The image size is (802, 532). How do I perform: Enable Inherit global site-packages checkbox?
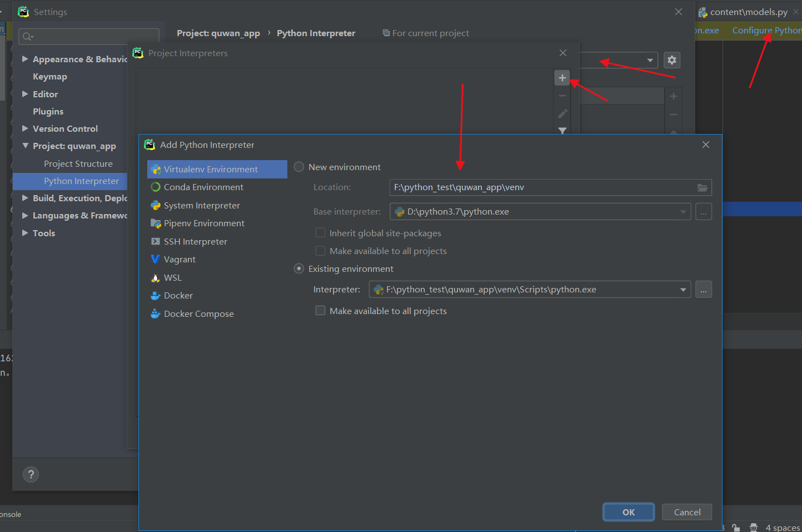click(x=320, y=233)
